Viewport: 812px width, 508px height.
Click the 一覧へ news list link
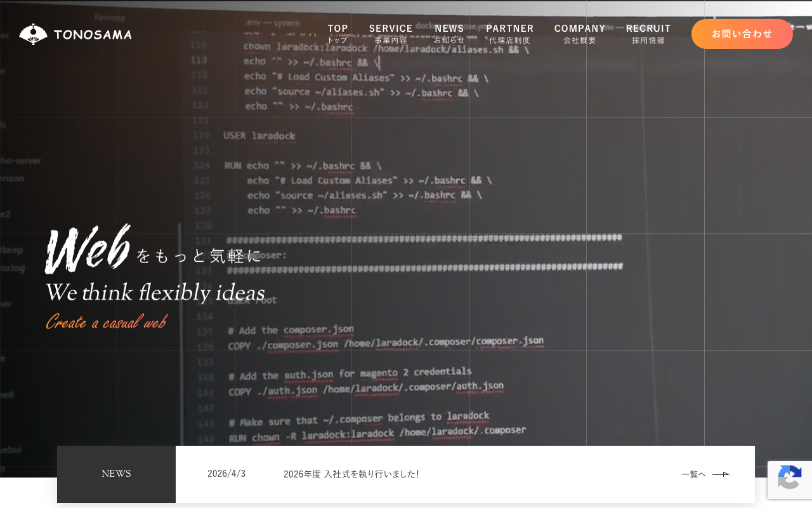pos(693,474)
